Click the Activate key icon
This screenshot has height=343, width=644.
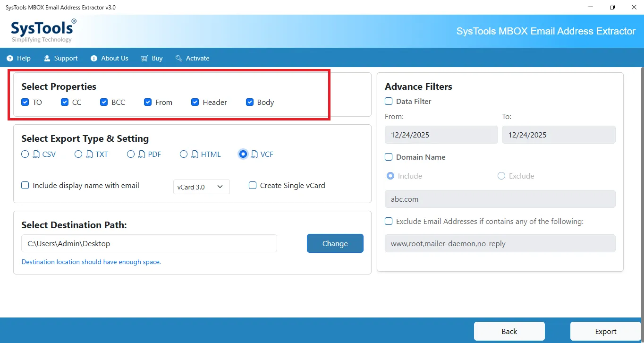[x=179, y=58]
